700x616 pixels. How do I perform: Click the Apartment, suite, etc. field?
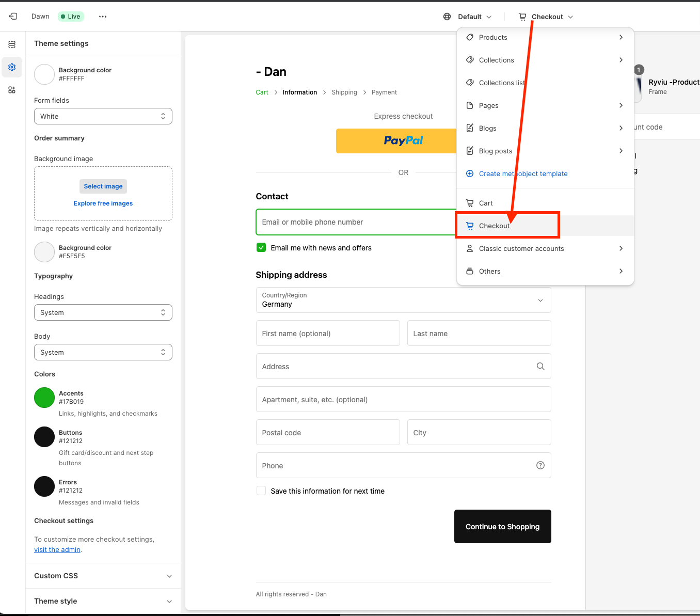tap(404, 399)
